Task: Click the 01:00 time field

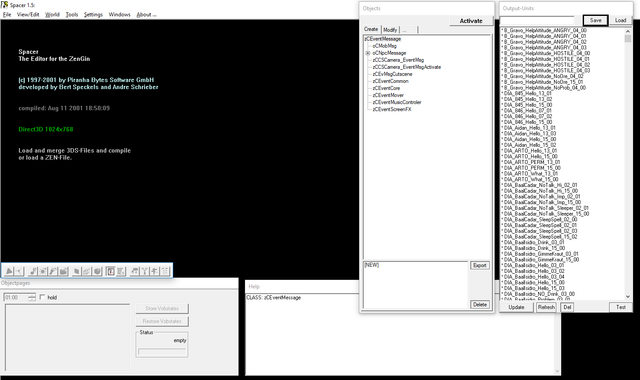Action: point(16,298)
